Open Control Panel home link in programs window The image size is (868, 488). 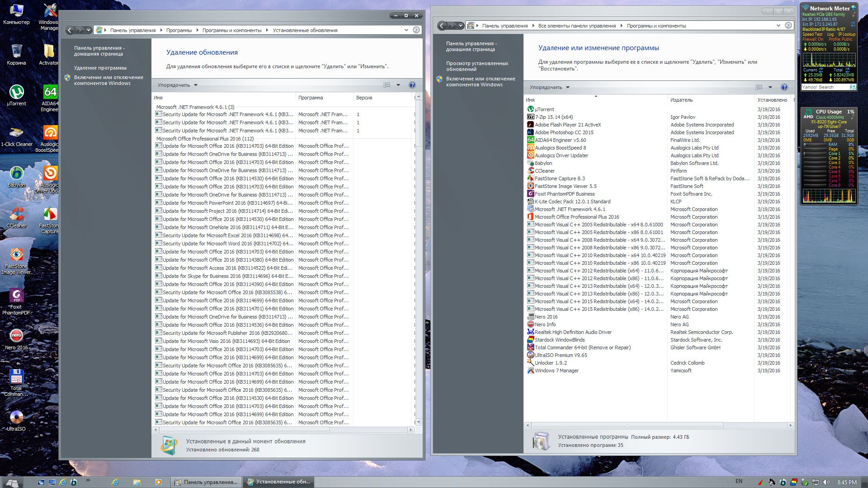click(x=471, y=47)
